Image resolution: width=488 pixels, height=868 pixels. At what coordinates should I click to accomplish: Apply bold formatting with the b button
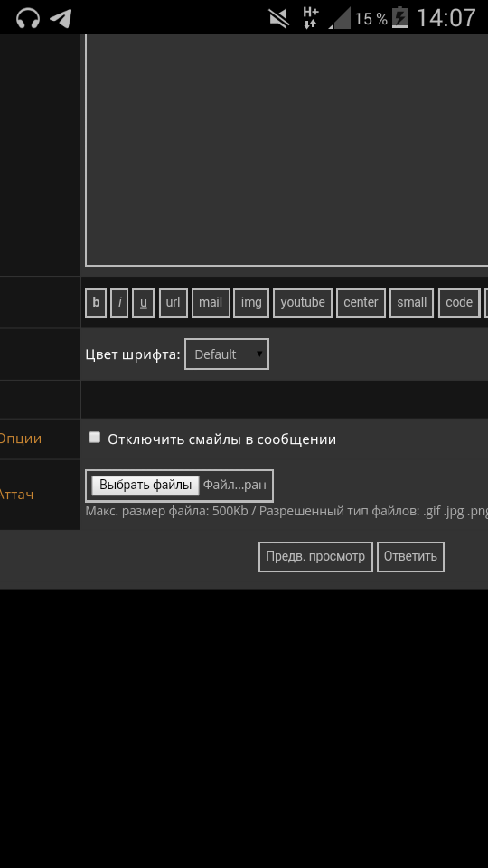(96, 303)
